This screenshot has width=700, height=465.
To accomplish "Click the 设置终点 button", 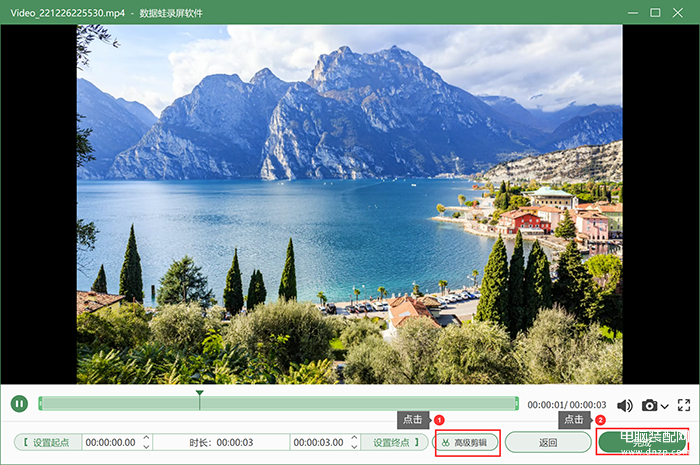I will [x=395, y=442].
